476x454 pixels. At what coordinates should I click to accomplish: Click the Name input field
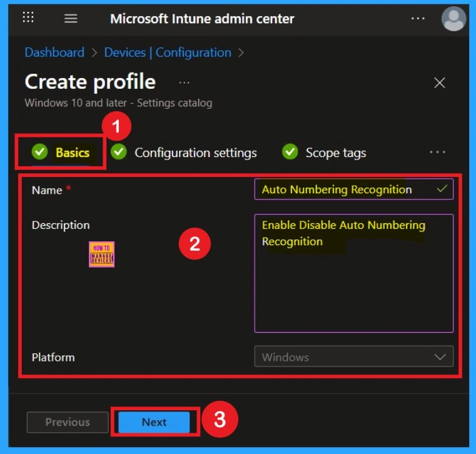353,189
